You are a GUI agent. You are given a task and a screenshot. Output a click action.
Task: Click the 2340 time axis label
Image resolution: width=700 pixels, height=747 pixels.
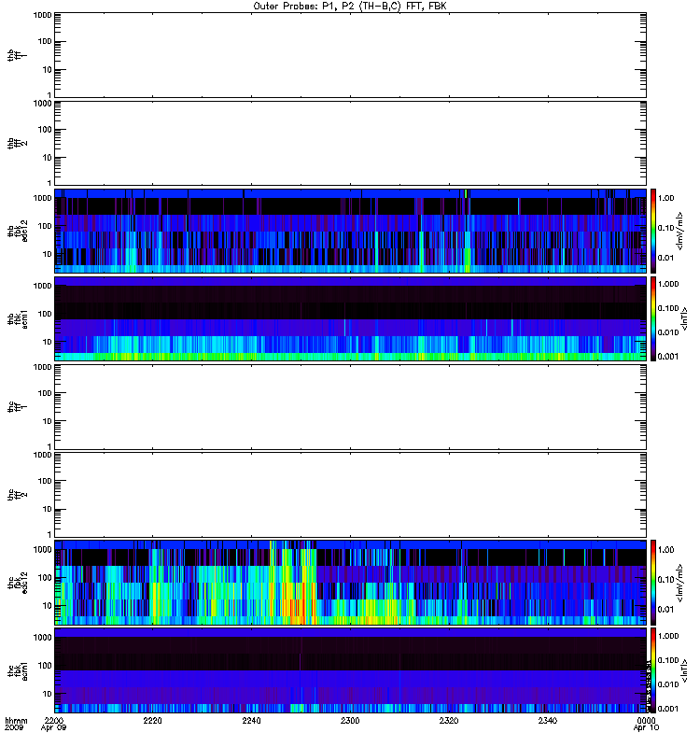click(548, 720)
